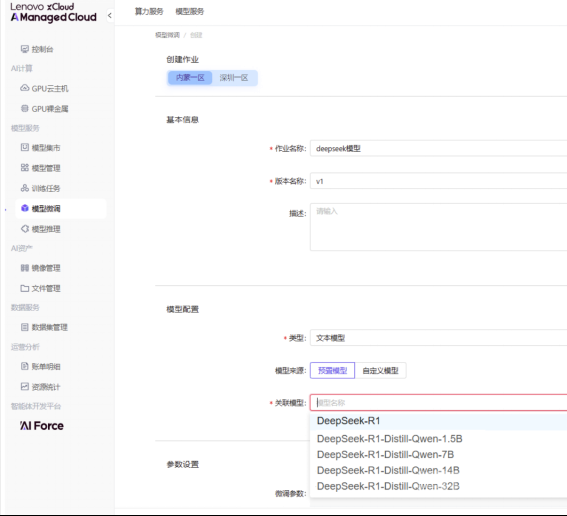Open 账单明细 via its document icon
Viewport: 567px width, 516px height.
[x=25, y=366]
